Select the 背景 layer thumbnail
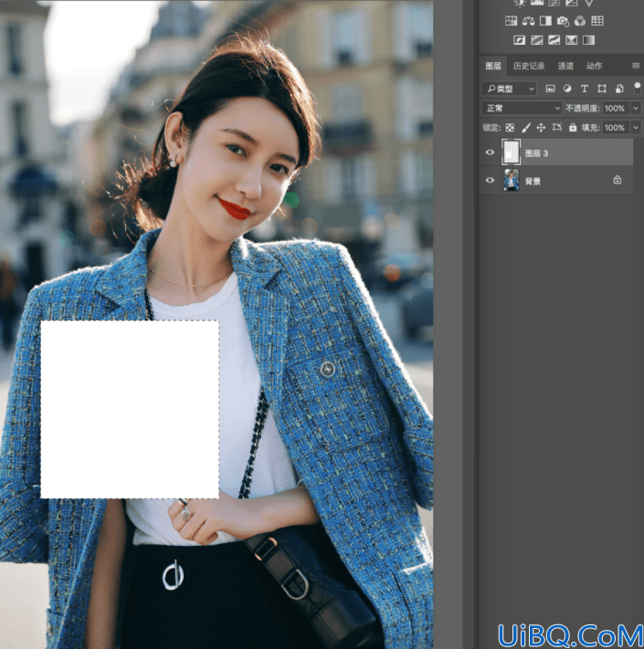This screenshot has height=649, width=644. [x=511, y=180]
